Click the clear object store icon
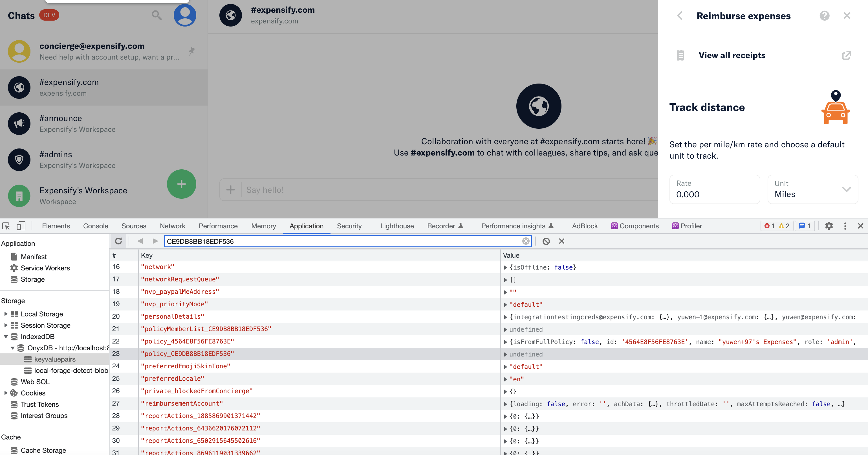Screen dimensions: 868x455 (546, 241)
